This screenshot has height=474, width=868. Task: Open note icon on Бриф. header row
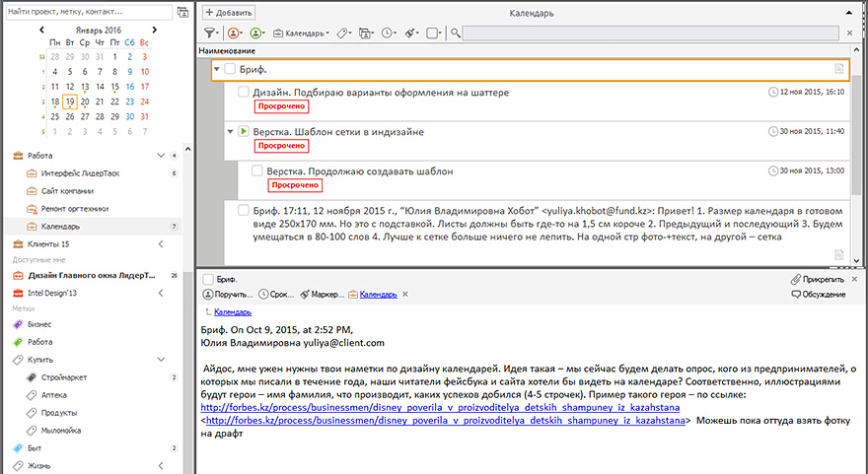coord(838,69)
